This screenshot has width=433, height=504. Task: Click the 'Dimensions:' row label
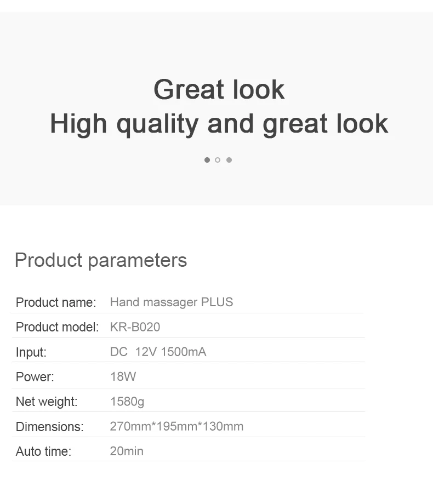pyautogui.click(x=50, y=427)
